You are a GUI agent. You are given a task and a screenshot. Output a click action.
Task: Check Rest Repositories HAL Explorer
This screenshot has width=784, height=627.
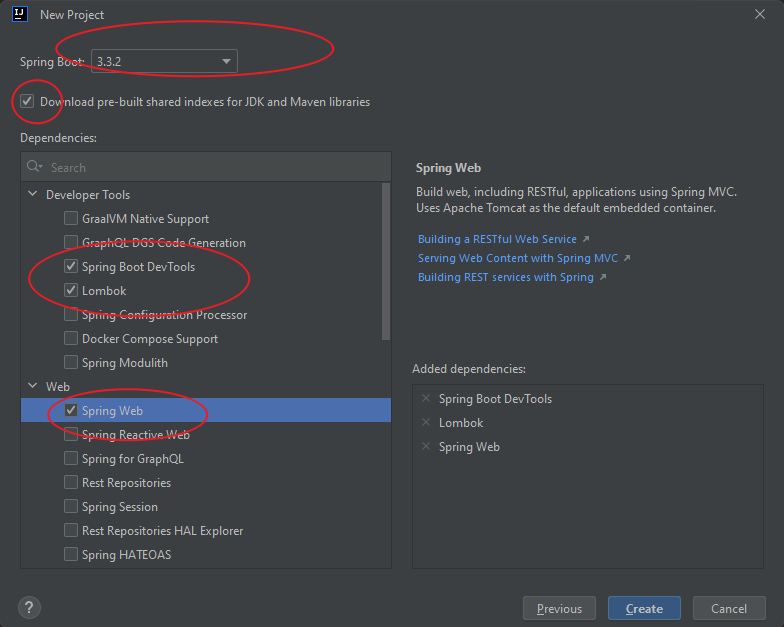pos(71,530)
